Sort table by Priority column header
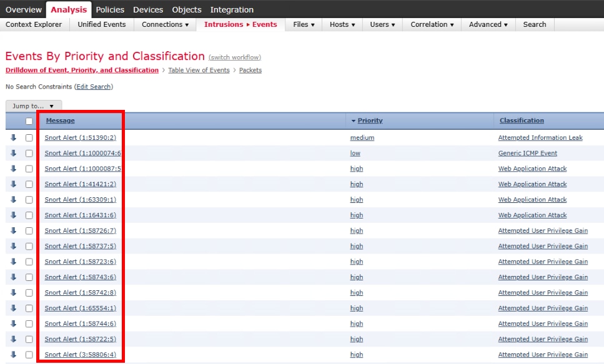Screen dimensions: 604x364 point(370,121)
